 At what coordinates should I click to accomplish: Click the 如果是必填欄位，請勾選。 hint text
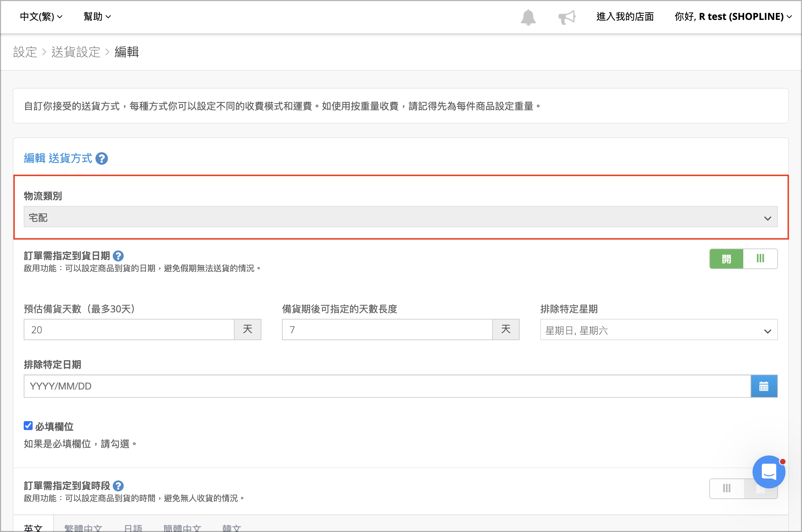tap(80, 444)
